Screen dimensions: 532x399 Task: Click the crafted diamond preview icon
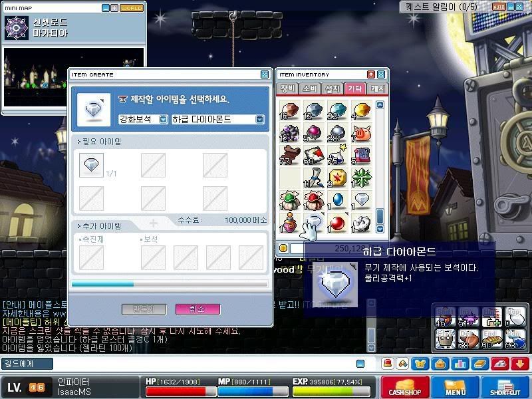point(94,110)
